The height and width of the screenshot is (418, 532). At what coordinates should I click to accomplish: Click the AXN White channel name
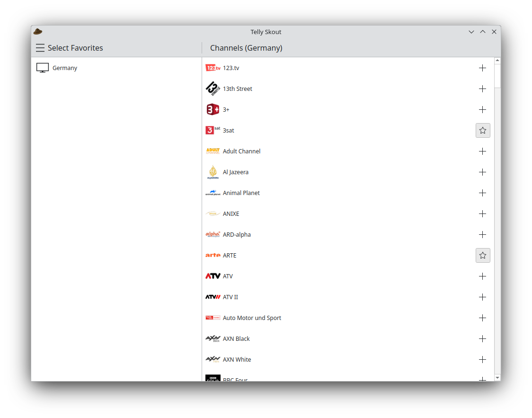point(237,360)
